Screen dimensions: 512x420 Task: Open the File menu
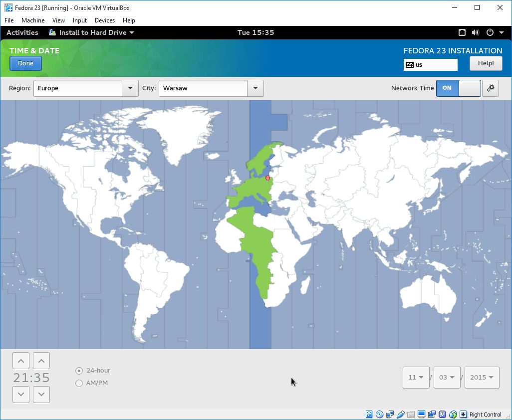9,20
